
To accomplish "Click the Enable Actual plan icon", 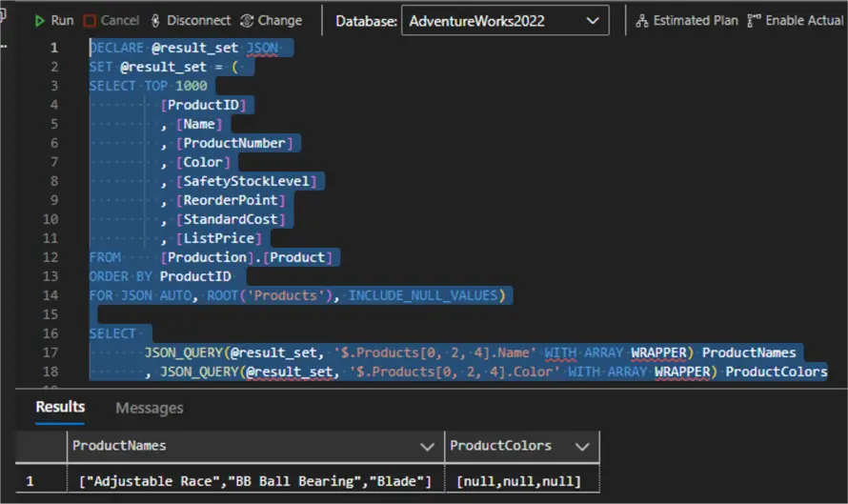I will (754, 21).
